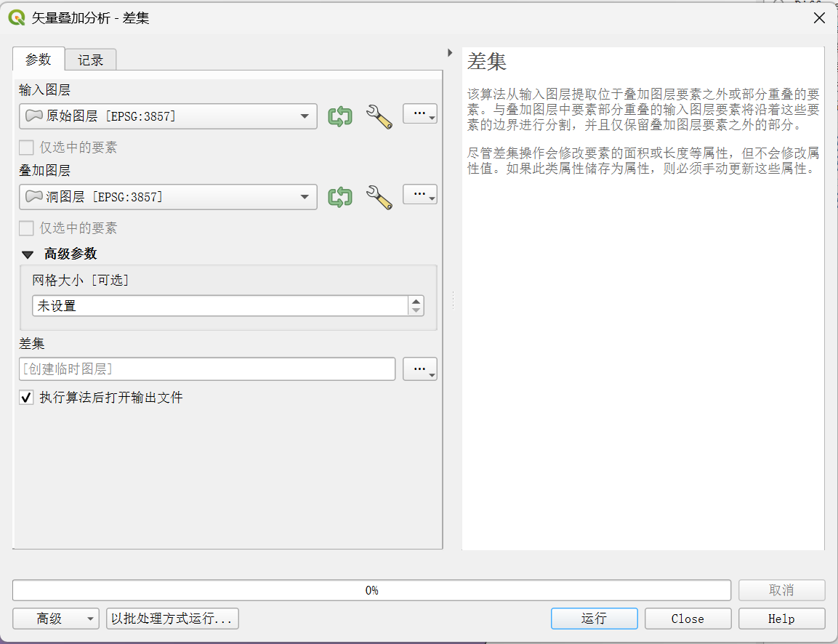Toggle 仅选中的要素 under 输入图层
838x644 pixels.
tap(26, 148)
